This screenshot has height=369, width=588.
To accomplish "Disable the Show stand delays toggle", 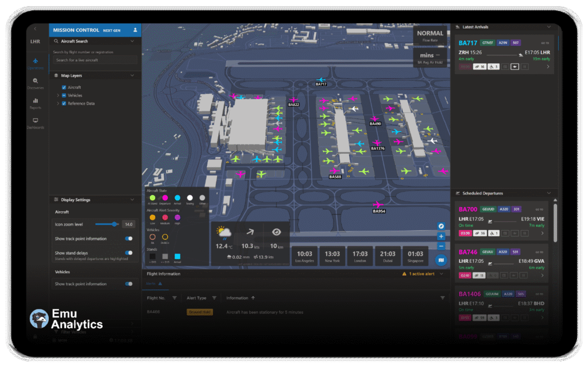I will (129, 253).
